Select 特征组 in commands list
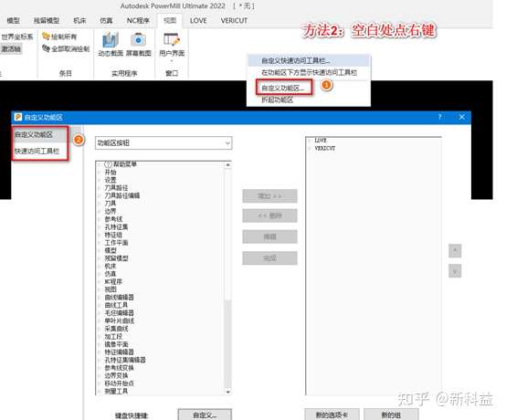 (x=113, y=235)
